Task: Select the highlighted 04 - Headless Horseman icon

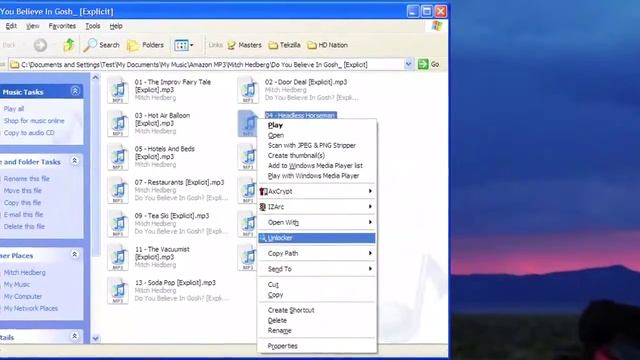Action: click(247, 123)
